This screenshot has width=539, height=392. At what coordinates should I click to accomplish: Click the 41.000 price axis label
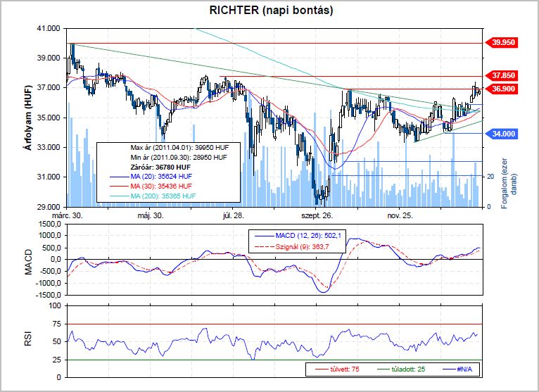point(49,29)
